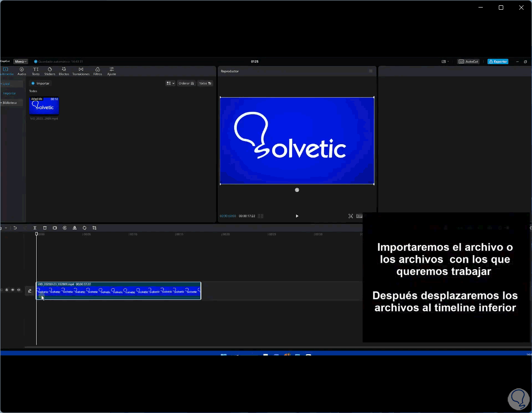Click the Guardado automático status text
Viewport: 532px width, 413px height.
61,61
